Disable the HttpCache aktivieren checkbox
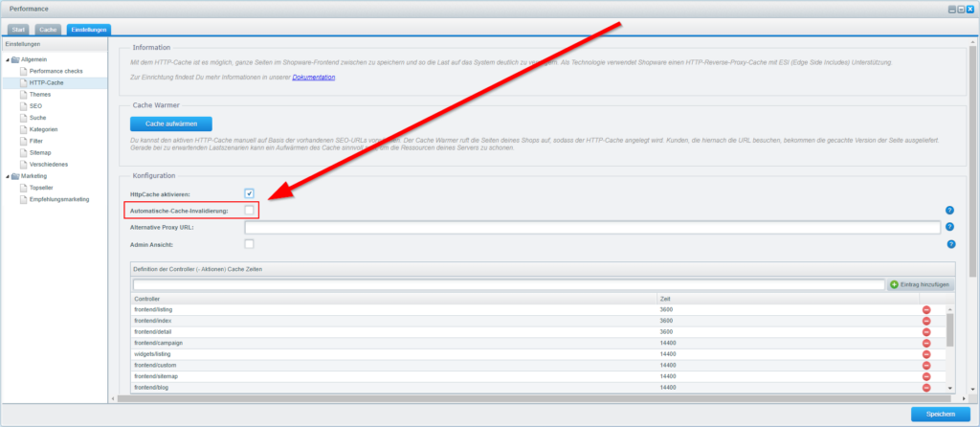 [x=249, y=193]
